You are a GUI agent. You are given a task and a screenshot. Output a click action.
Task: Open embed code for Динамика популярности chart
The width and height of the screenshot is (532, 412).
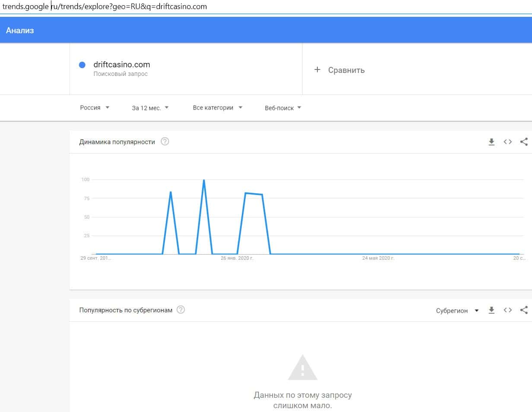[x=508, y=142]
